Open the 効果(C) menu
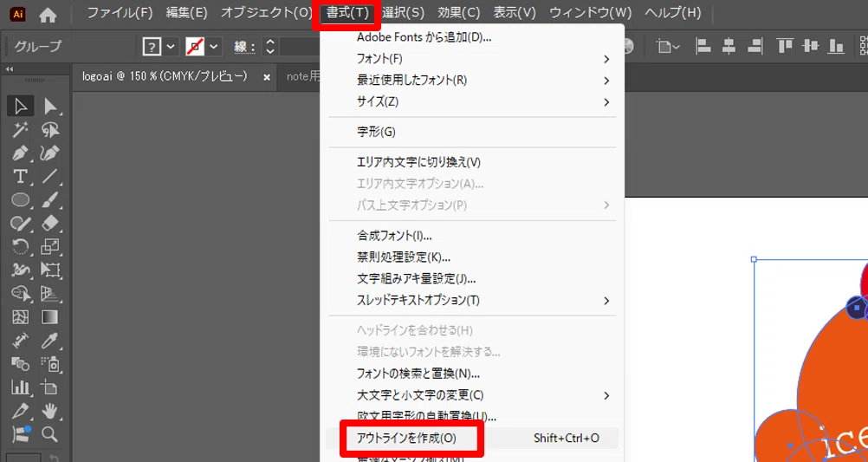The width and height of the screenshot is (868, 462). (459, 13)
